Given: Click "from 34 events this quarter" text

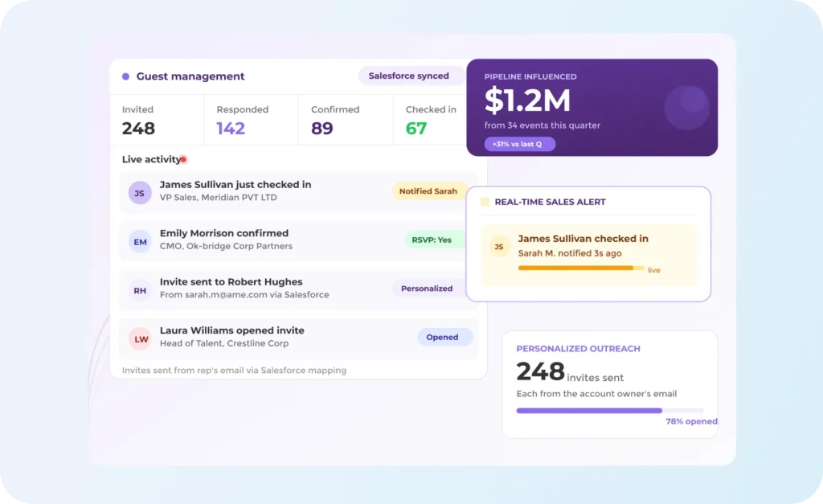Looking at the screenshot, I should [543, 125].
